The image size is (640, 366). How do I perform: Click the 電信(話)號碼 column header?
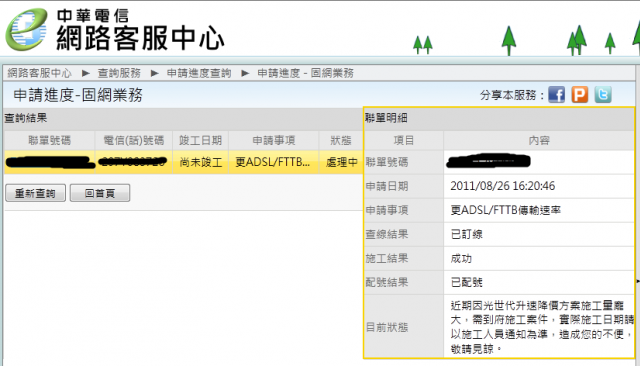click(134, 140)
